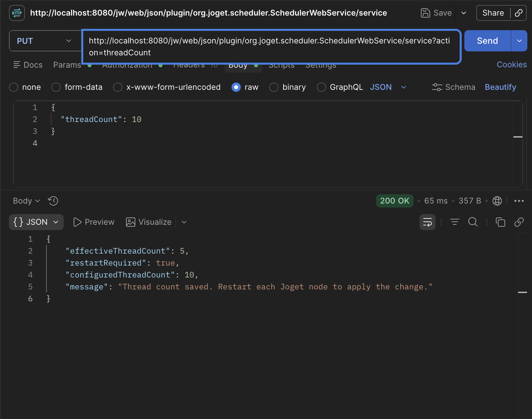Switch to the Params tab

[x=67, y=65]
